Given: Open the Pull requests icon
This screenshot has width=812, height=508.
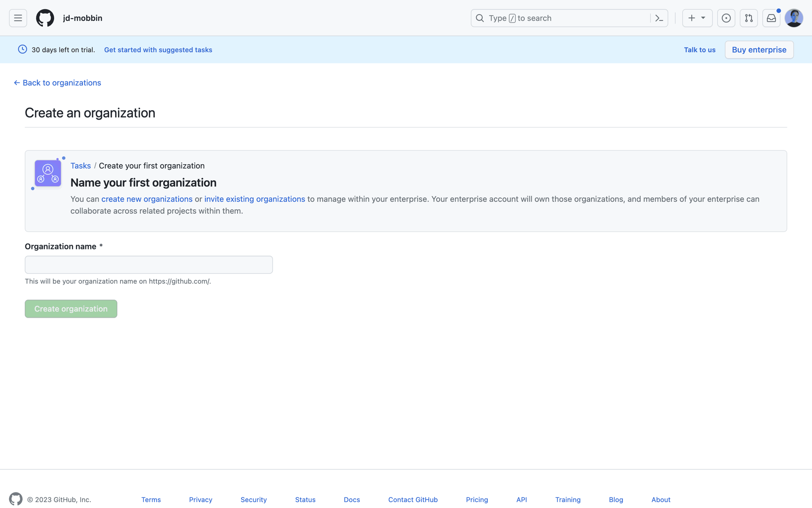Looking at the screenshot, I should tap(749, 18).
